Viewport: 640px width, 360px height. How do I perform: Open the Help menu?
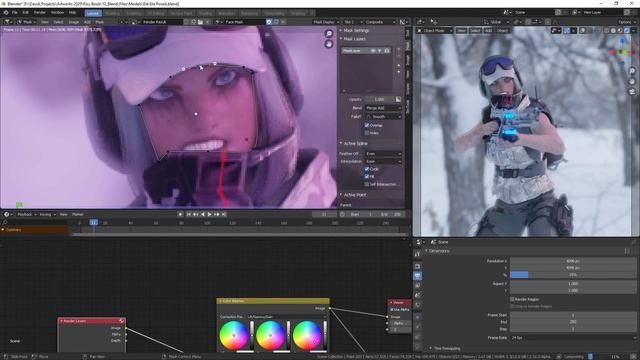pos(72,13)
